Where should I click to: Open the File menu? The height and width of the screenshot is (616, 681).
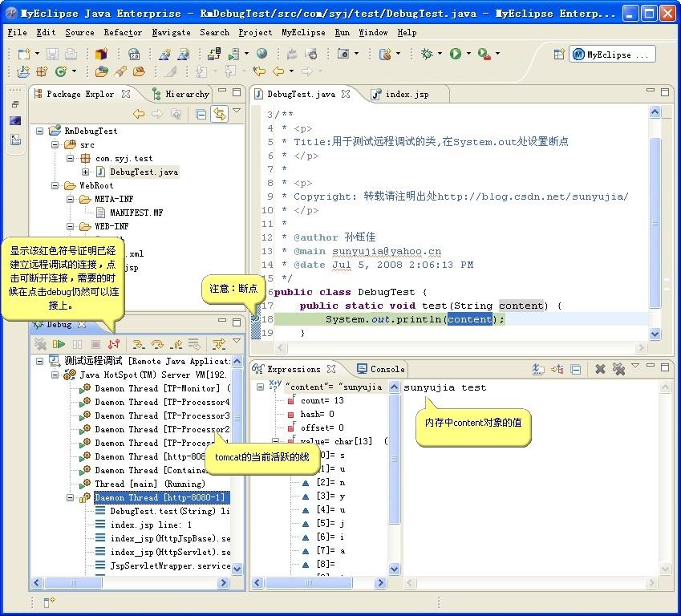18,33
